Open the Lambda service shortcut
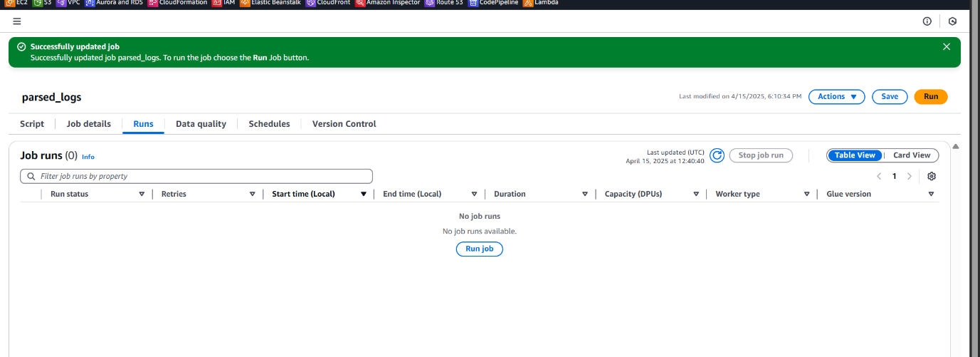This screenshot has height=357, width=980. [541, 3]
